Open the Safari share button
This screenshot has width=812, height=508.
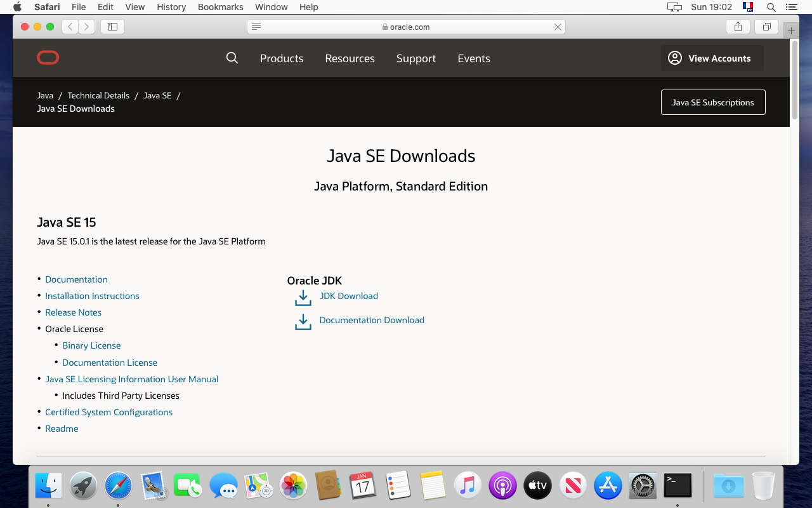click(x=738, y=27)
